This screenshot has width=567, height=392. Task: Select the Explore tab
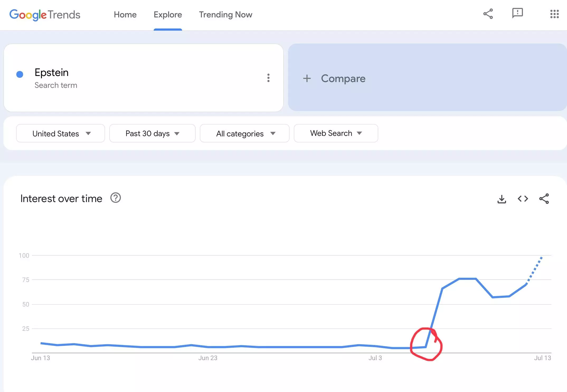[168, 15]
